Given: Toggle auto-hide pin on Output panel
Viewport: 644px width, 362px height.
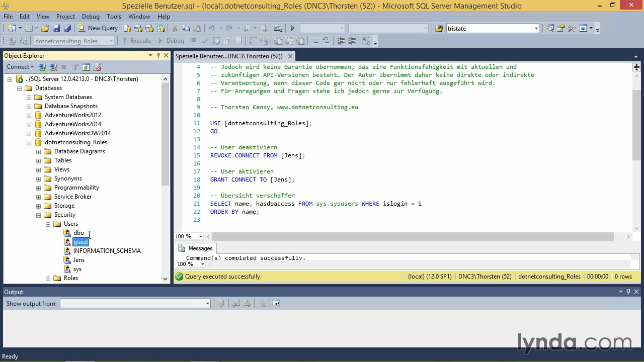Looking at the screenshot, I should point(628,292).
